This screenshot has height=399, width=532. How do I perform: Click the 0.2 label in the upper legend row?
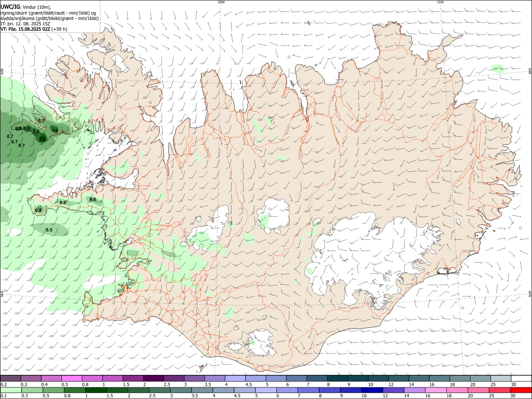3,384
